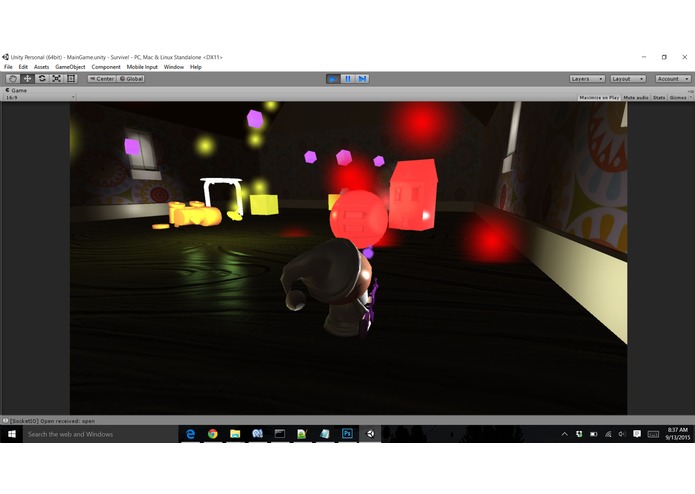Open the Action Center notifications
Image resolution: width=695 pixels, height=494 pixels.
(637, 434)
